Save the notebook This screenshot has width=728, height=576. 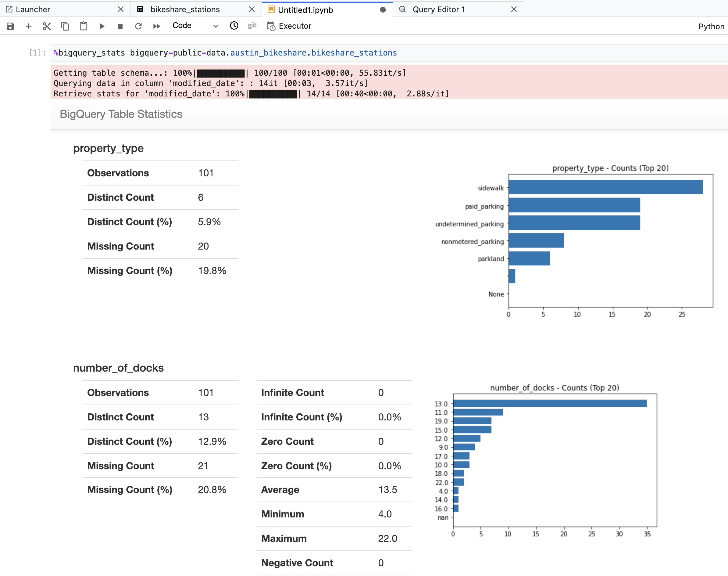point(10,26)
